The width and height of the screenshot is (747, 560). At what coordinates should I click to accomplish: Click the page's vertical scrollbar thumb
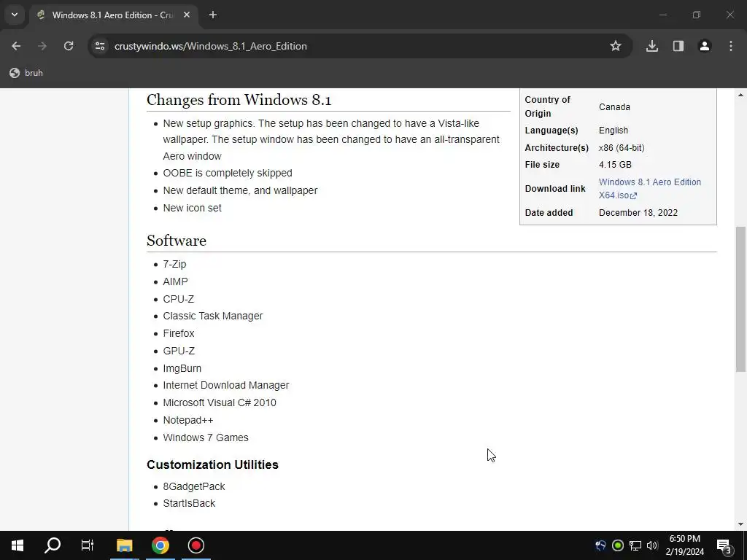point(740,299)
